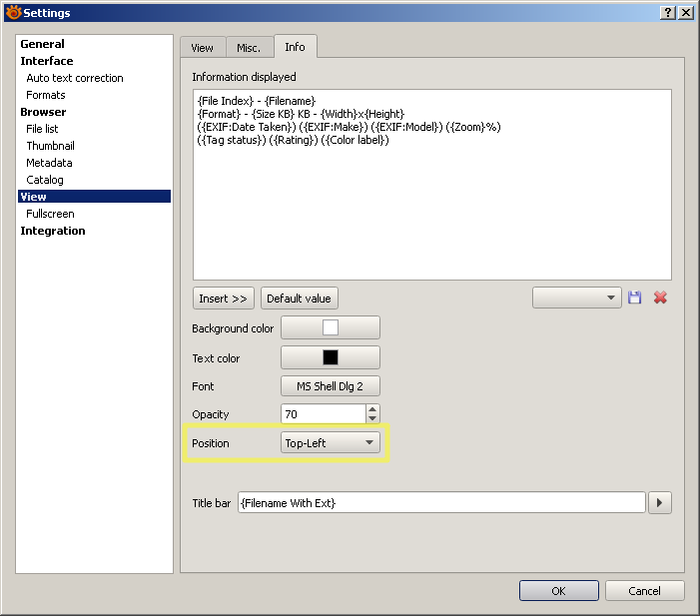Switch to the View tab
Image resolution: width=700 pixels, height=616 pixels.
(202, 48)
